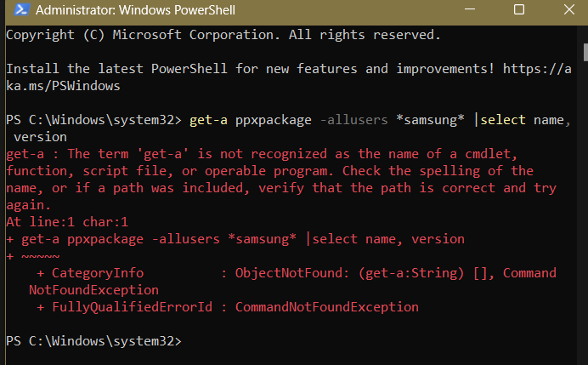Click the 'Administrator: Windows PowerShell' title text
The height and width of the screenshot is (365, 588).
(x=135, y=10)
